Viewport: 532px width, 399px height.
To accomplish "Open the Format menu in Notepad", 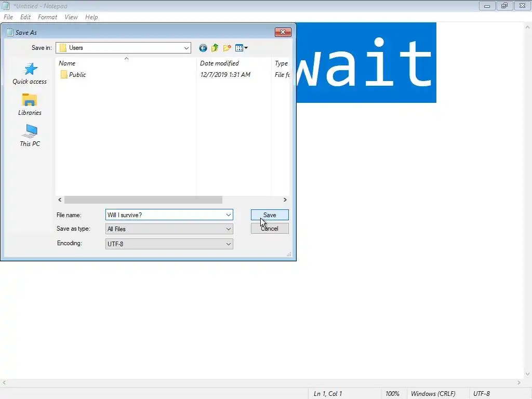I will [x=47, y=17].
